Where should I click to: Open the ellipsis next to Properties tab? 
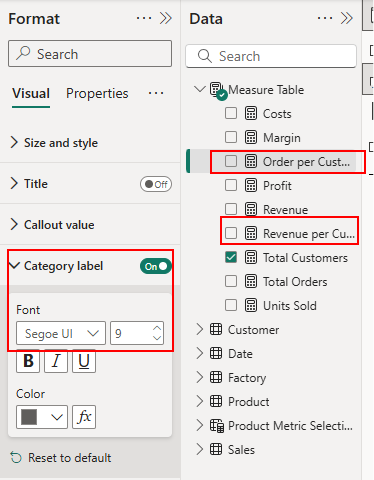(x=156, y=93)
